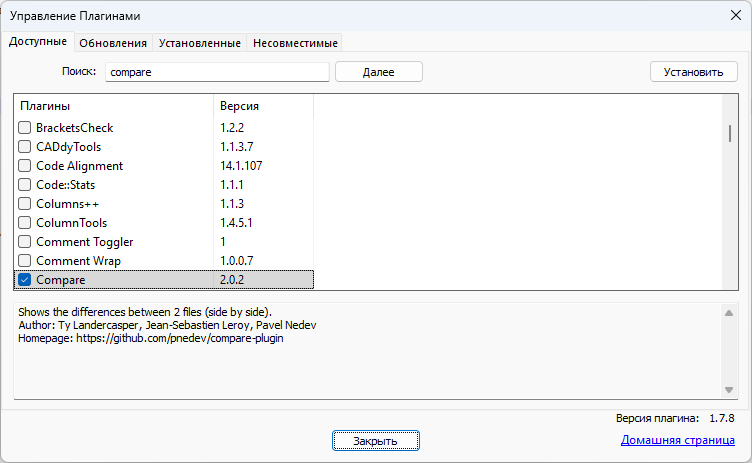Check the ColumnTools plugin checkbox
Screen dimensions: 752x463
25,223
